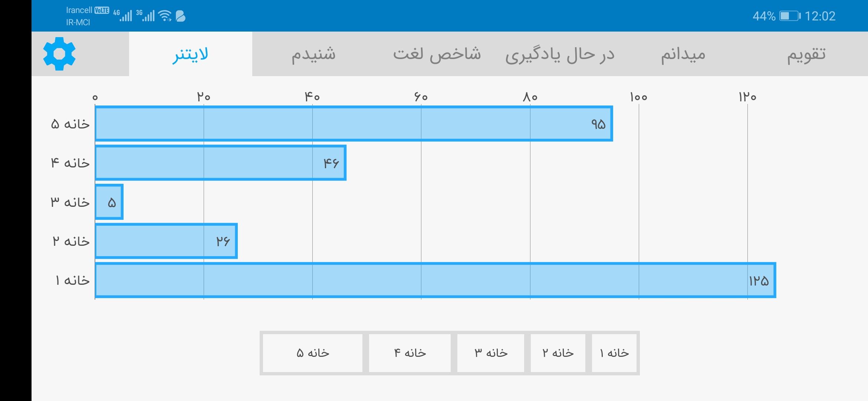Choose the خانه ۲ button
Screen dimensions: 868x401
pyautogui.click(x=558, y=353)
